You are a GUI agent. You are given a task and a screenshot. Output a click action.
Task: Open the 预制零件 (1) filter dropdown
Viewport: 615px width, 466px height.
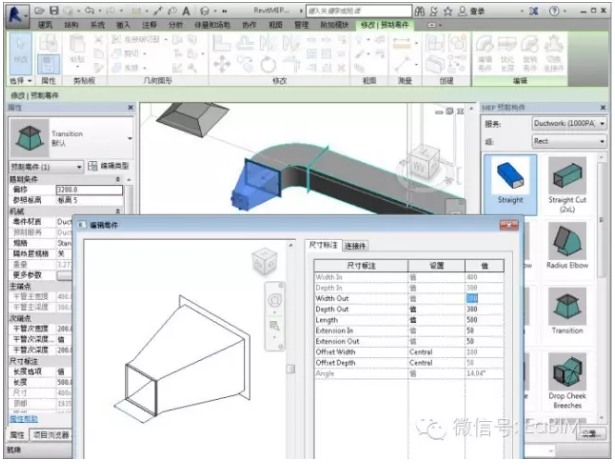point(46,167)
